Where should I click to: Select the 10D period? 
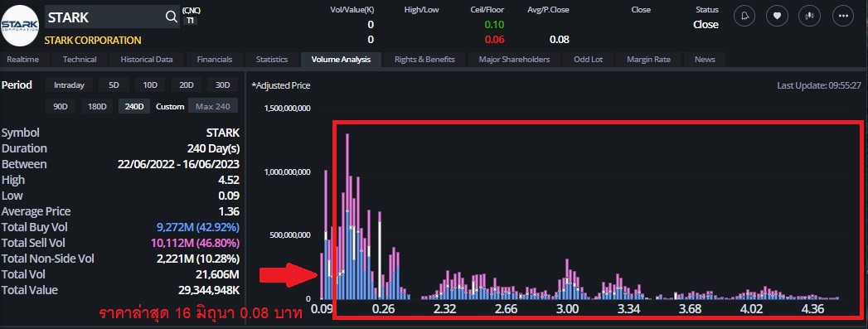150,85
